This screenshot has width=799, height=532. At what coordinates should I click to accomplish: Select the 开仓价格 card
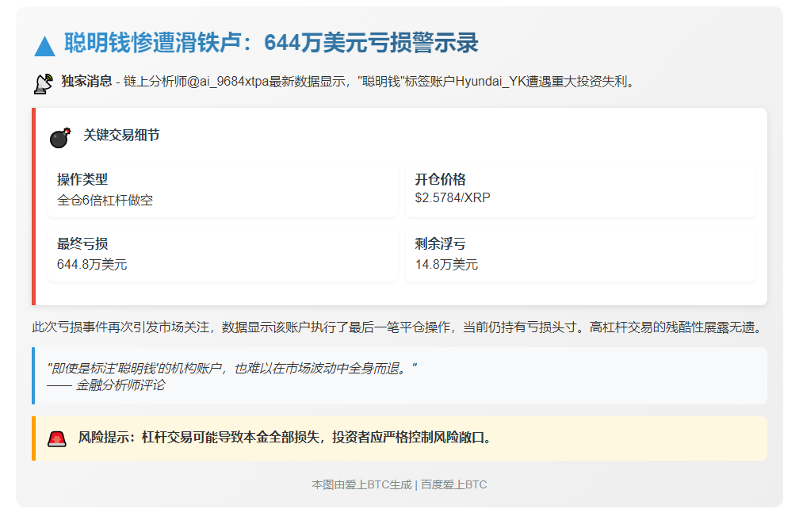click(x=580, y=189)
